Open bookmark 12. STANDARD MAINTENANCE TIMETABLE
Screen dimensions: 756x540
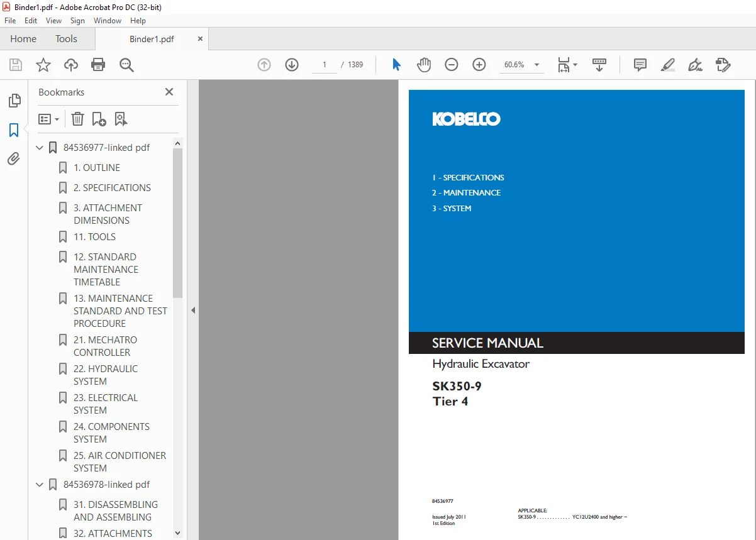(x=106, y=270)
